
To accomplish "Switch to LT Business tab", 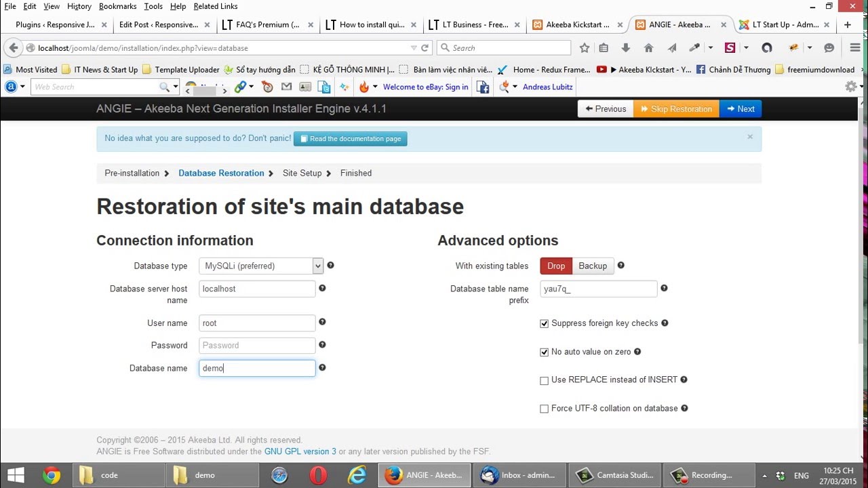I will [x=473, y=24].
